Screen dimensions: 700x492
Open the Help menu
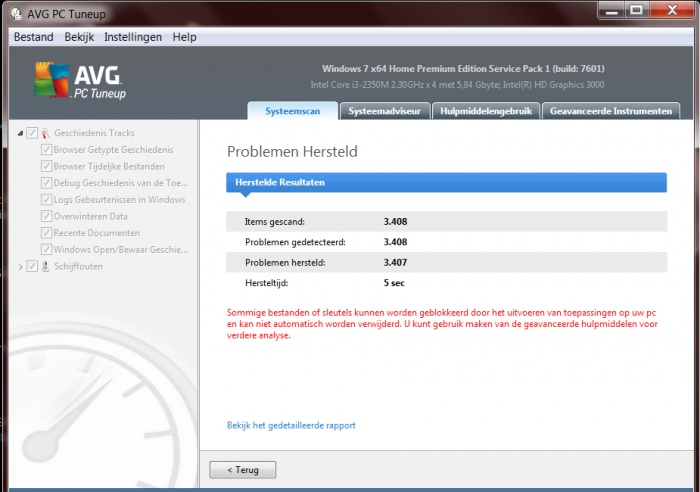(184, 37)
